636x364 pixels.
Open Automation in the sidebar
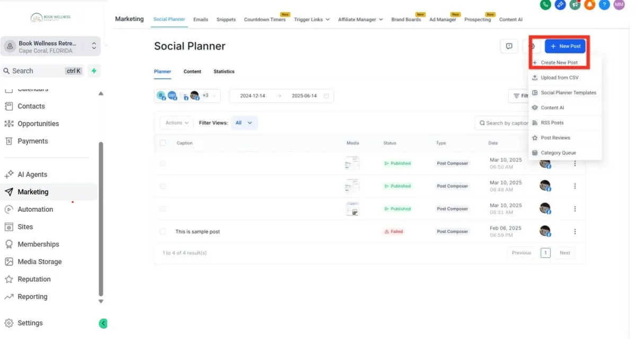36,209
